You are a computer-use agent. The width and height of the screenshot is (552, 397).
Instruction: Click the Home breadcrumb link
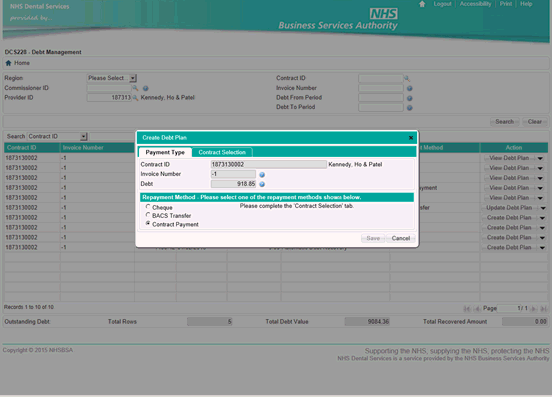pos(22,63)
